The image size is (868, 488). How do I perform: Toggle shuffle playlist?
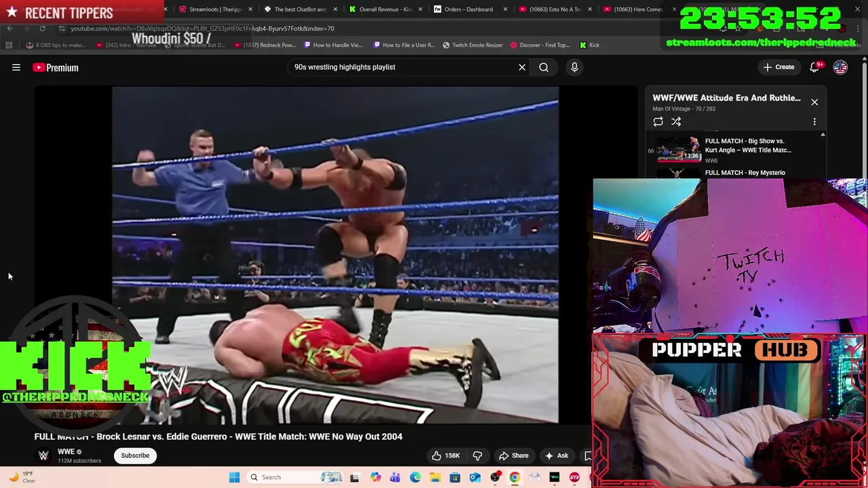(x=676, y=122)
